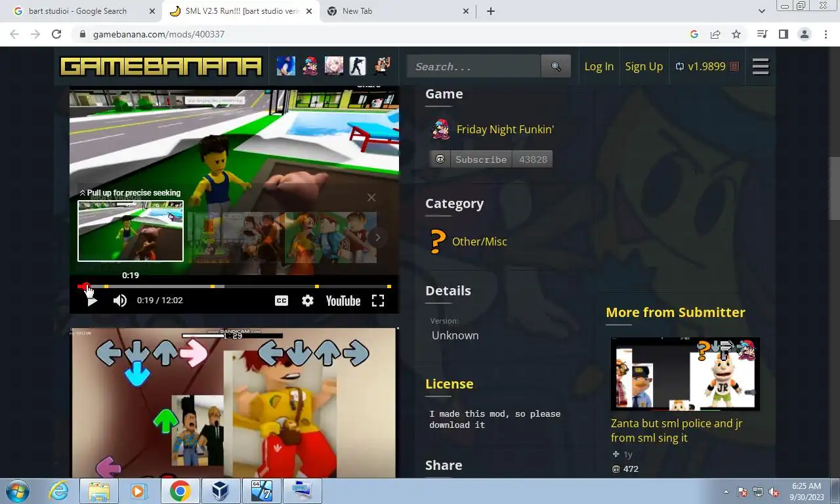Click the magnifier search button

(x=556, y=66)
